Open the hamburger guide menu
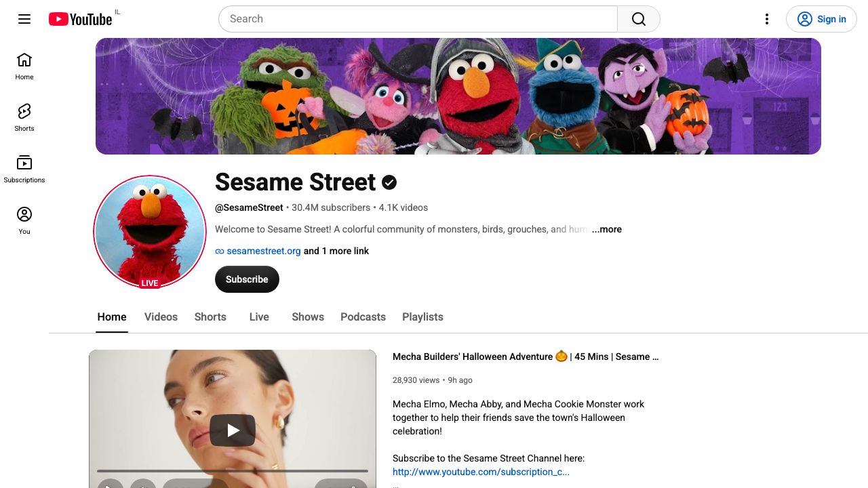This screenshot has height=488, width=868. coord(24,19)
